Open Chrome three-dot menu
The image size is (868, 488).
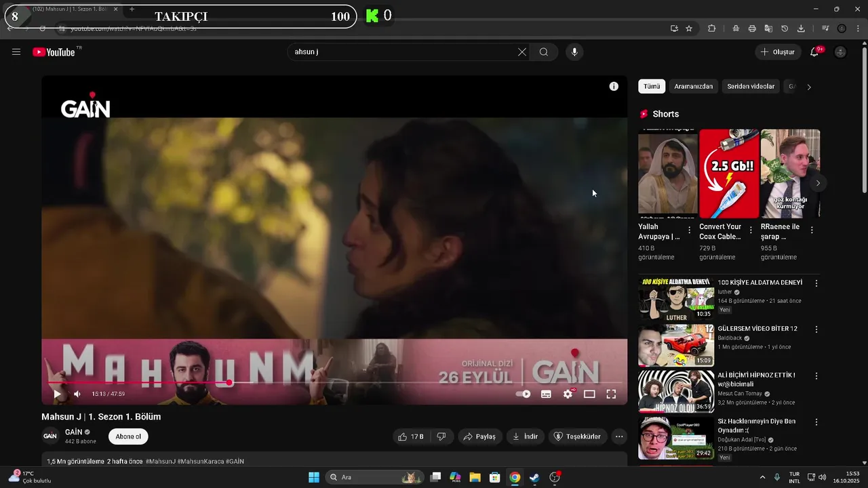pos(858,28)
